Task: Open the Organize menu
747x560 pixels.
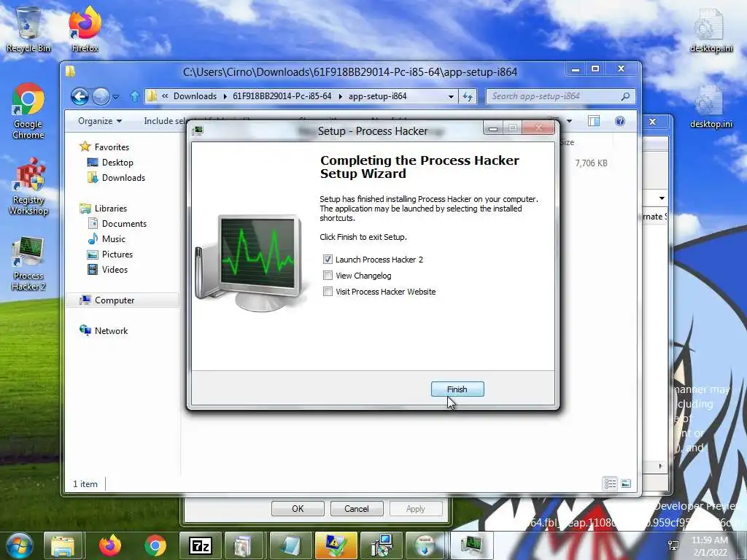Action: pyautogui.click(x=99, y=121)
